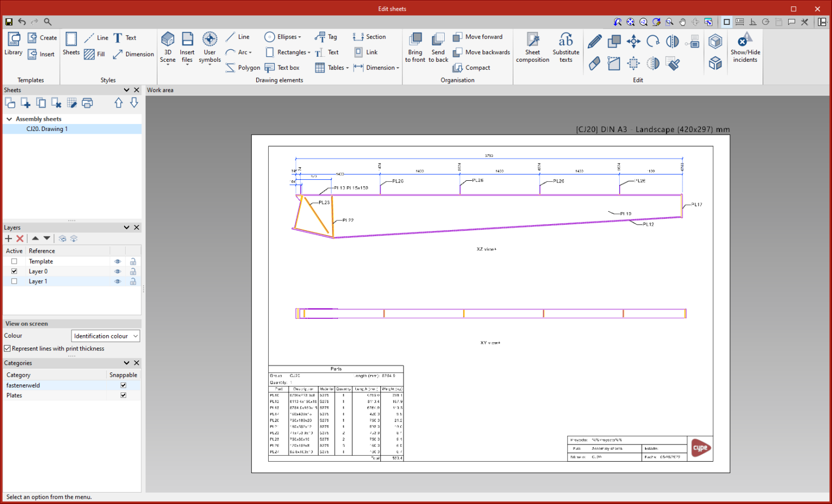
Task: Enable the Layer 1 active checkbox
Action: (x=14, y=282)
